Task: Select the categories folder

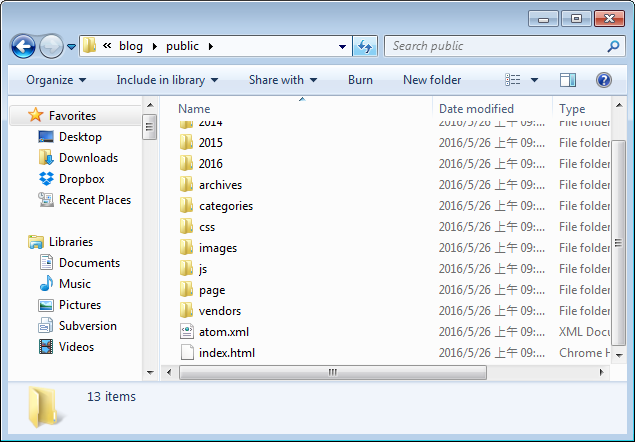Action: click(x=226, y=206)
